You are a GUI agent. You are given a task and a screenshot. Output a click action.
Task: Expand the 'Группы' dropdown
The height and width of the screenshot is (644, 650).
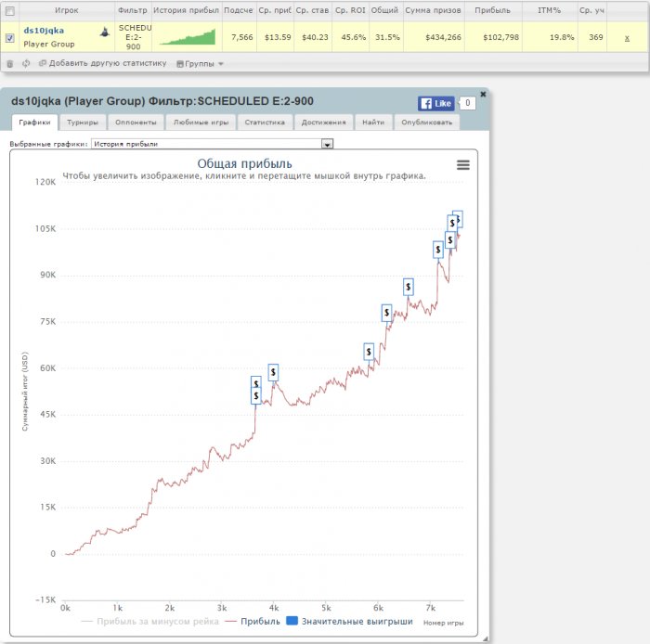click(200, 64)
